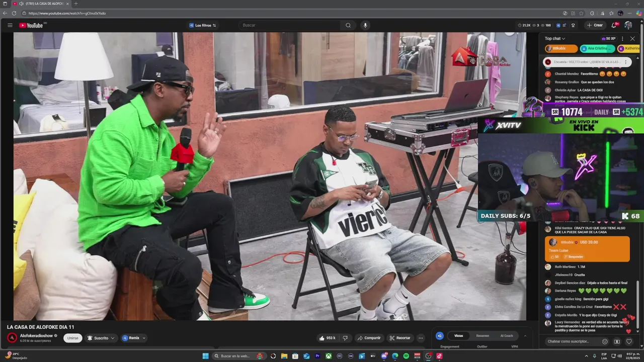Open Dariana Reyes chat message author
This screenshot has width=644, height=362.
565,291
